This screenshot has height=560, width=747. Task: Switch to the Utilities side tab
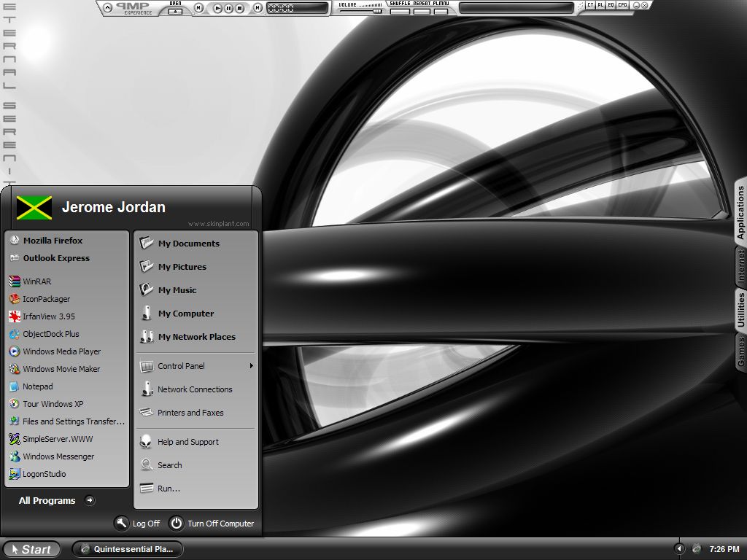[740, 309]
